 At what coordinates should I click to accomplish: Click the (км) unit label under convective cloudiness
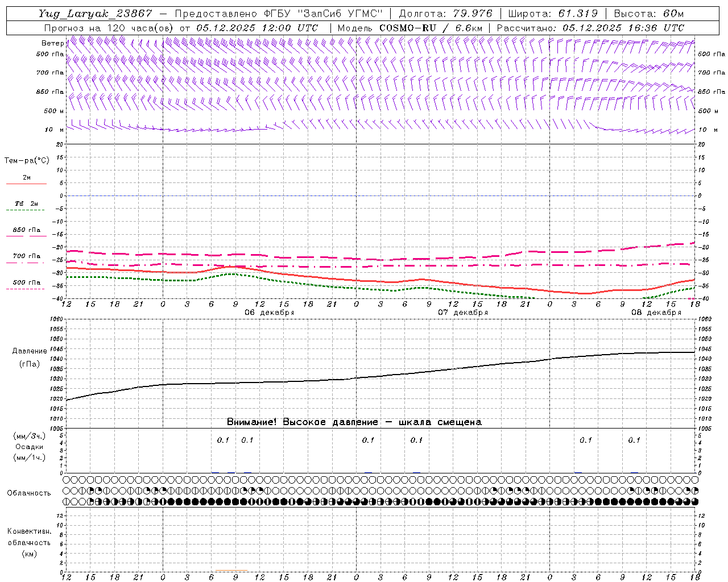click(x=29, y=554)
